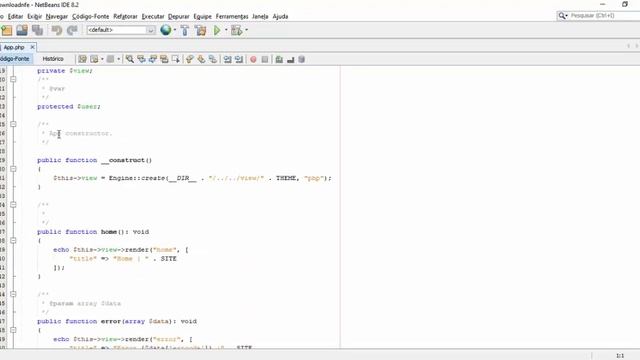Open the Forward navigation history dropdown arrow
Image resolution: width=640 pixels, height=360 pixels.
(118, 60)
